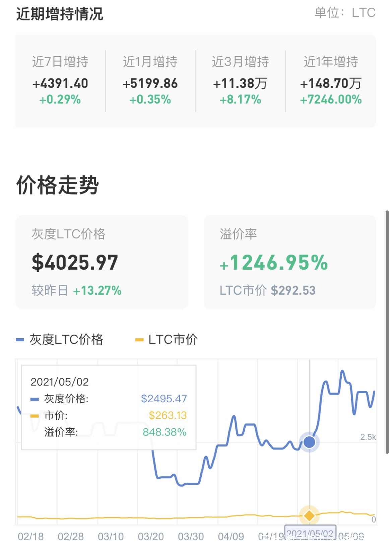Screen dimensions: 392x550
Task: Click the 较昨日 +13.27% change text
Action: point(76,290)
